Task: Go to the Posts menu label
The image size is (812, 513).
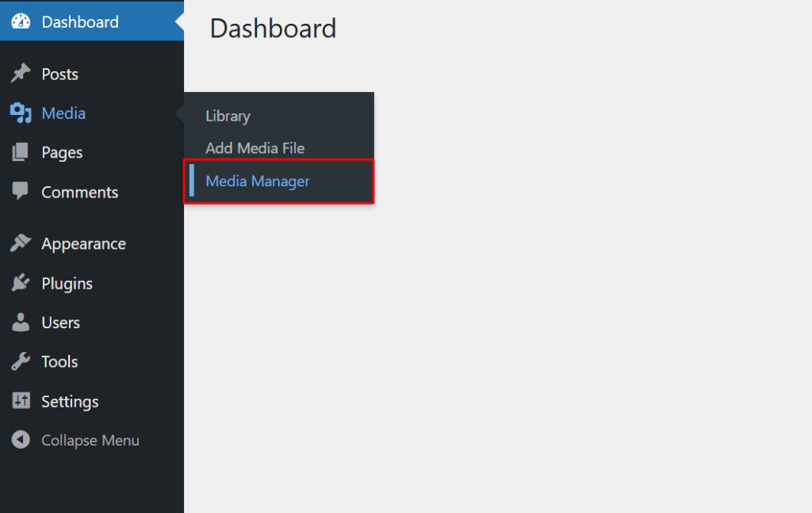Action: click(60, 74)
